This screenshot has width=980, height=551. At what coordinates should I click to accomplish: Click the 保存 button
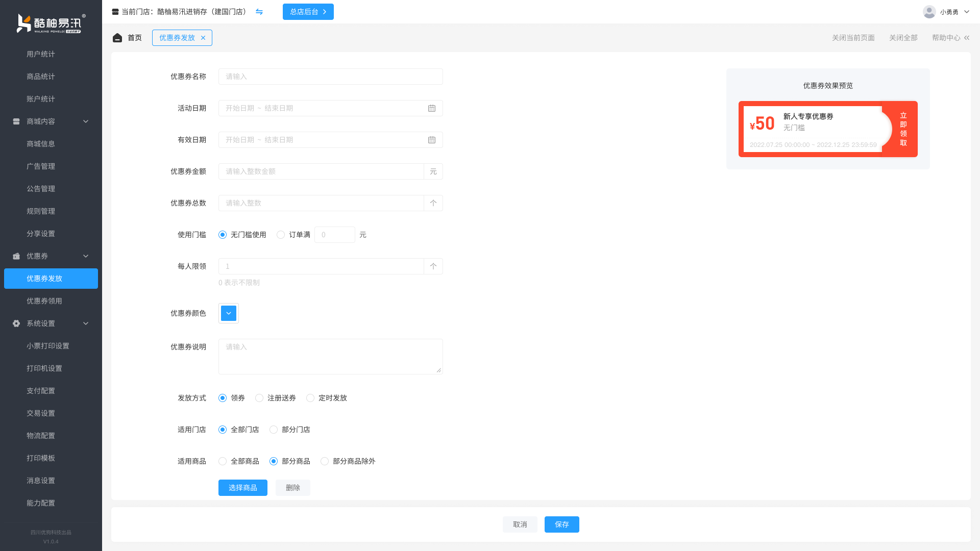pyautogui.click(x=561, y=524)
